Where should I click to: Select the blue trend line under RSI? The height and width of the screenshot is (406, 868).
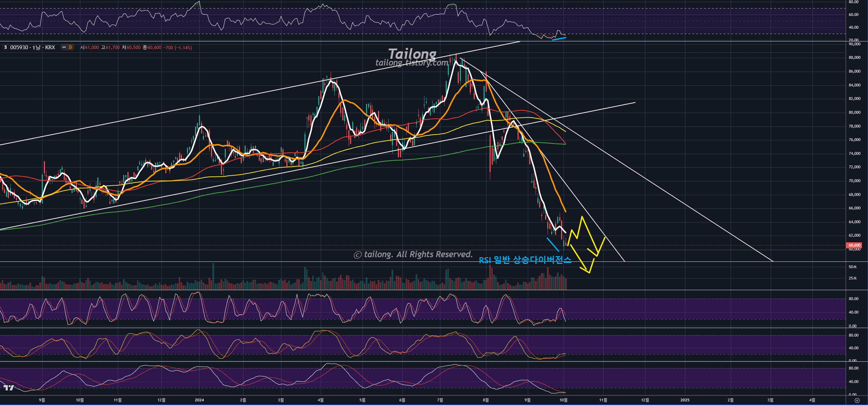point(559,39)
